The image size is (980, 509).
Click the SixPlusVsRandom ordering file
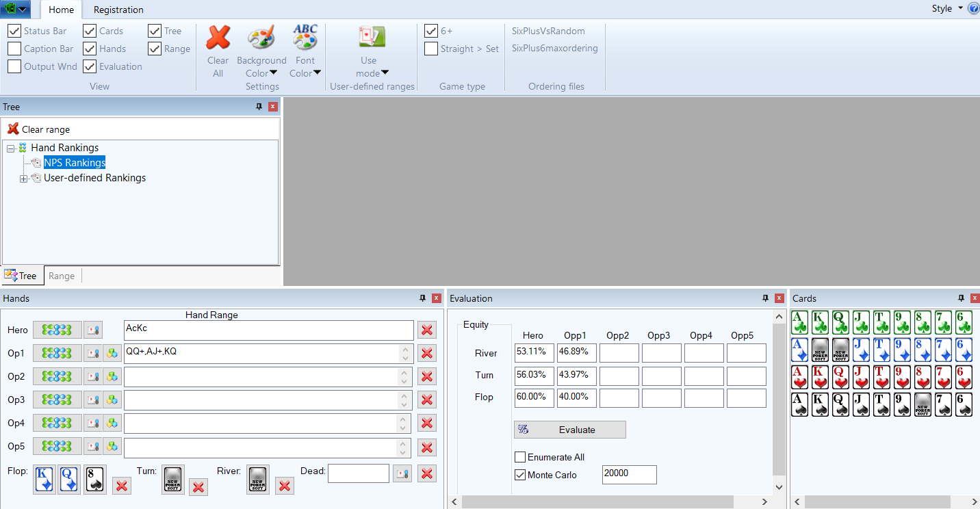coord(548,31)
